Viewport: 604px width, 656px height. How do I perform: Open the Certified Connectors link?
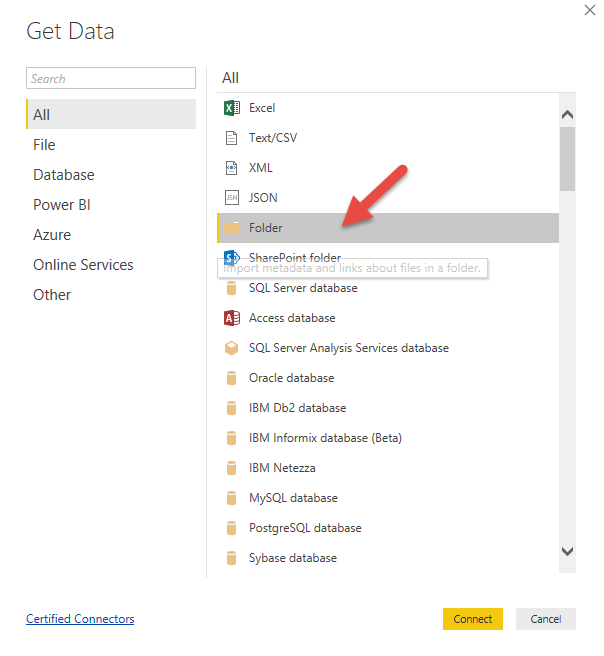point(80,619)
